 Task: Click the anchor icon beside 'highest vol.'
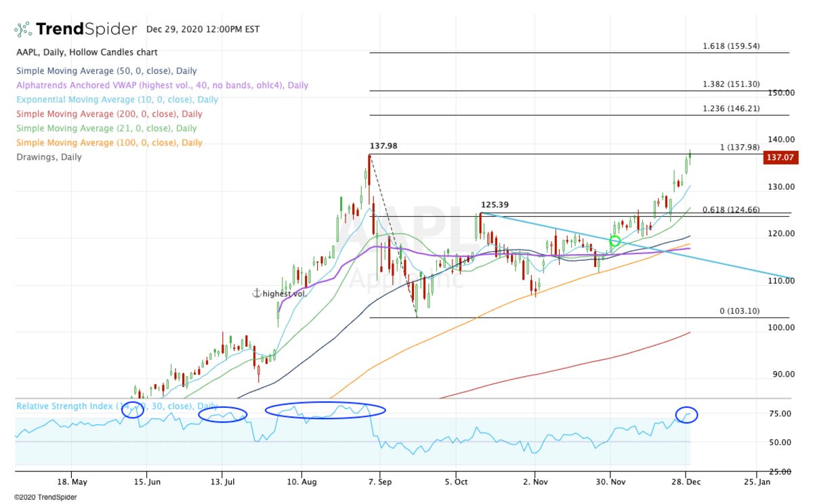[256, 293]
